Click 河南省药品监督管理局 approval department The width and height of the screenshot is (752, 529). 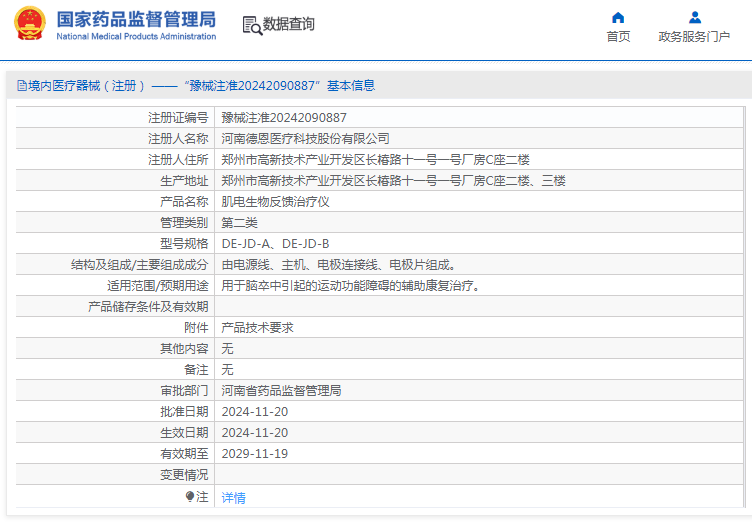click(281, 391)
